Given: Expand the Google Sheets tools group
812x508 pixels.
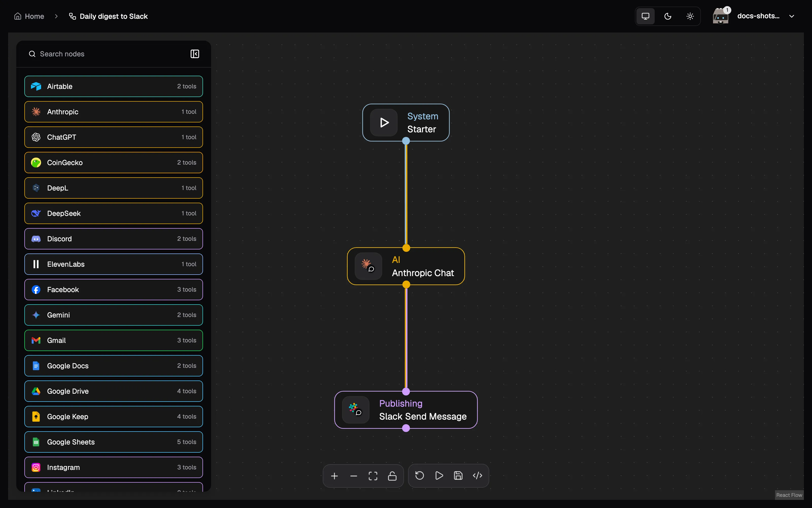Looking at the screenshot, I should [113, 442].
